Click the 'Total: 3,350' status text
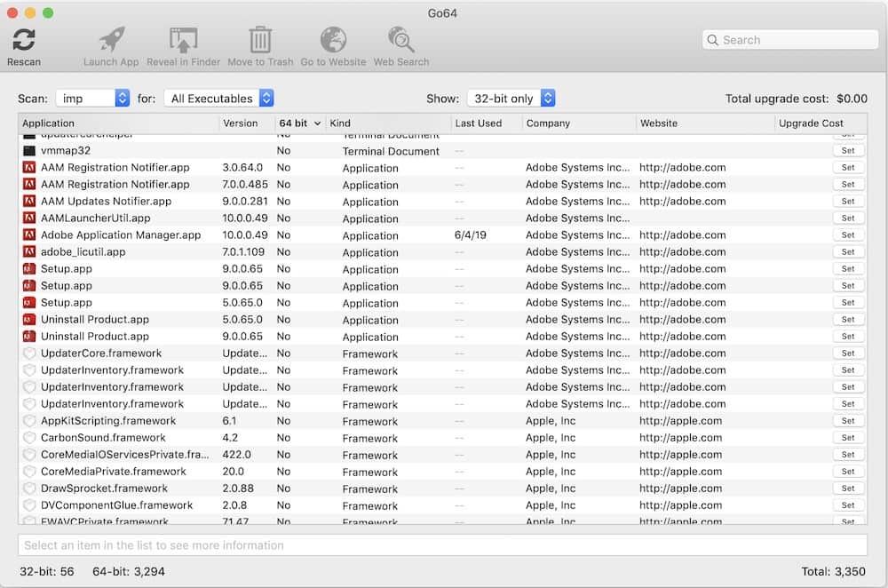Viewport: 888px width, 588px height. pyautogui.click(x=833, y=572)
